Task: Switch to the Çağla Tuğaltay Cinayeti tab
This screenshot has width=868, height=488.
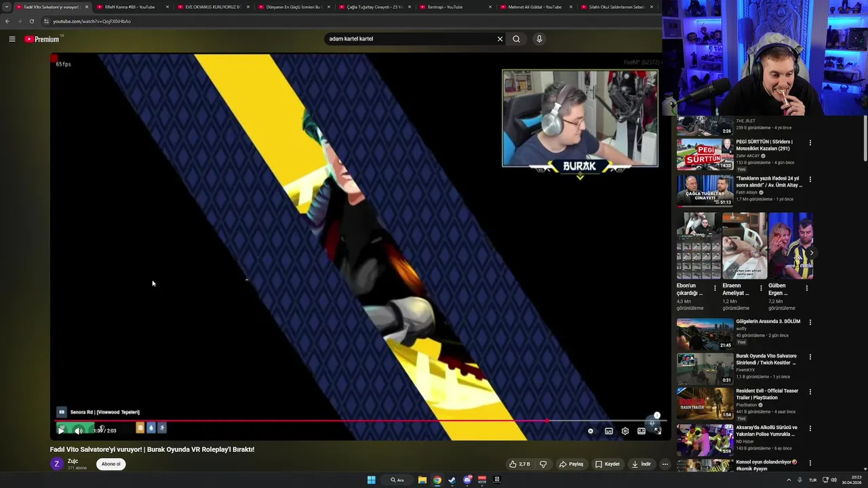Action: (374, 7)
